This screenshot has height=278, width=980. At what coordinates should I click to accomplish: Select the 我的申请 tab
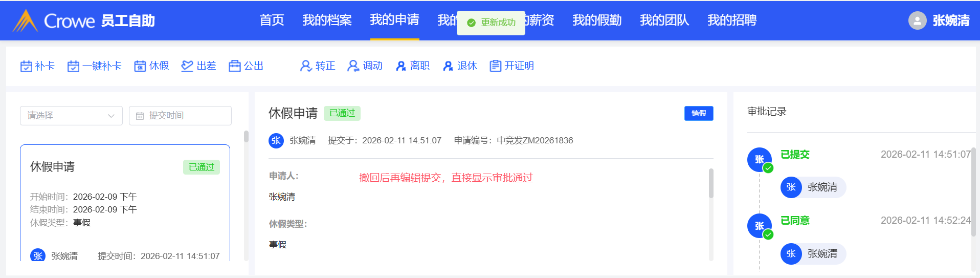coord(394,20)
